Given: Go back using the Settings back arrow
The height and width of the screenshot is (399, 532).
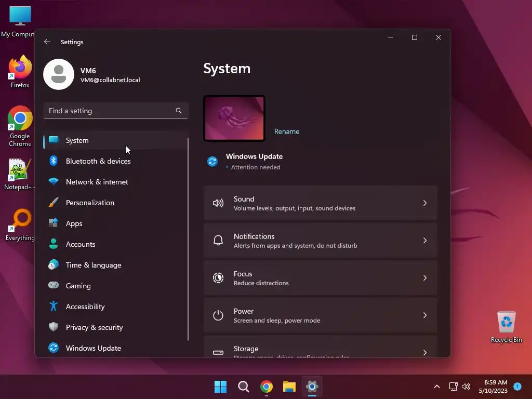Looking at the screenshot, I should pyautogui.click(x=47, y=42).
